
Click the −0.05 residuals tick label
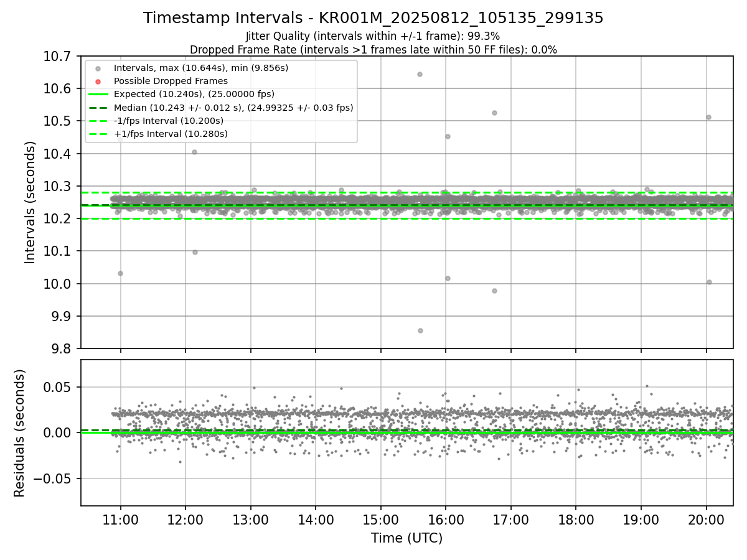click(52, 478)
